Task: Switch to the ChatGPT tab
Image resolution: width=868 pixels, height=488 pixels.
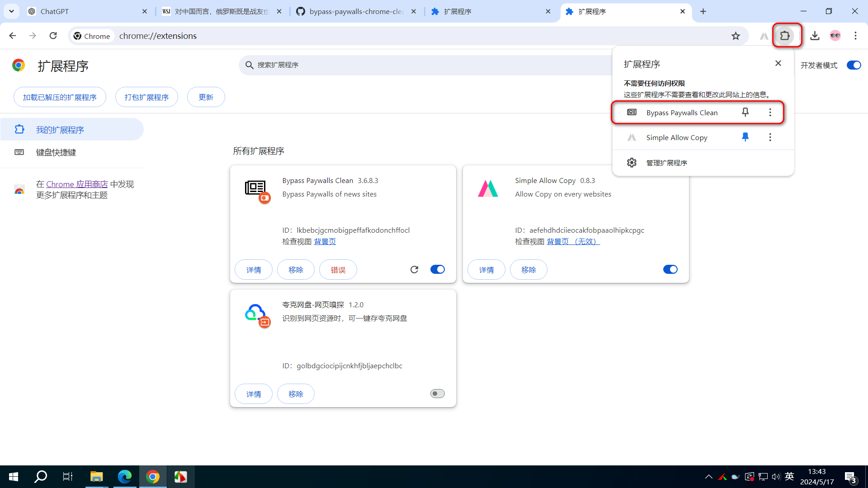Action: [86, 11]
